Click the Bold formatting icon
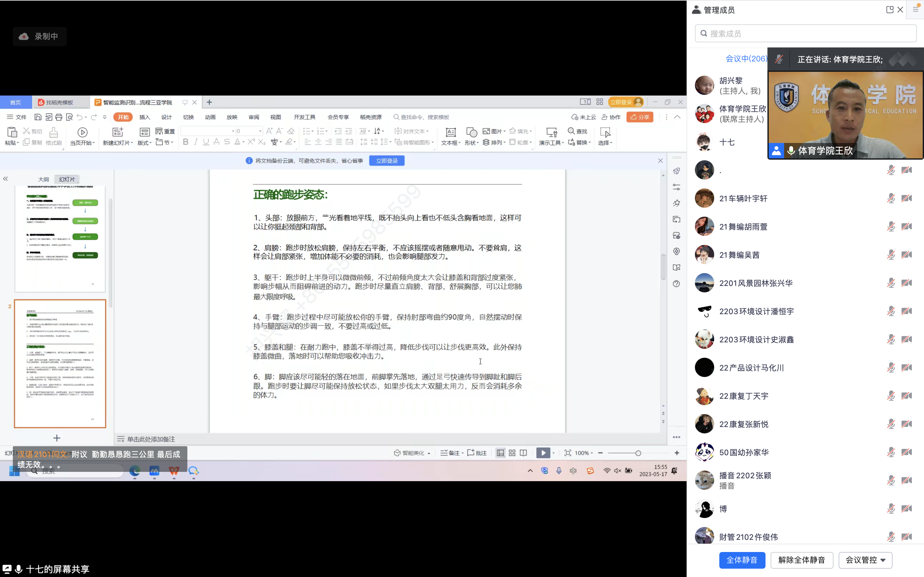The width and height of the screenshot is (924, 577). point(185,142)
